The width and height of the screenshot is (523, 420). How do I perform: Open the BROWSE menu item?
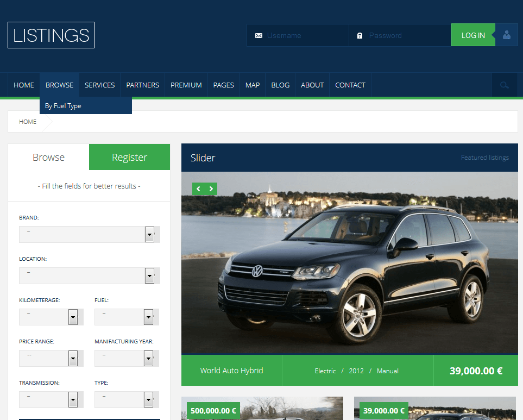pyautogui.click(x=59, y=85)
